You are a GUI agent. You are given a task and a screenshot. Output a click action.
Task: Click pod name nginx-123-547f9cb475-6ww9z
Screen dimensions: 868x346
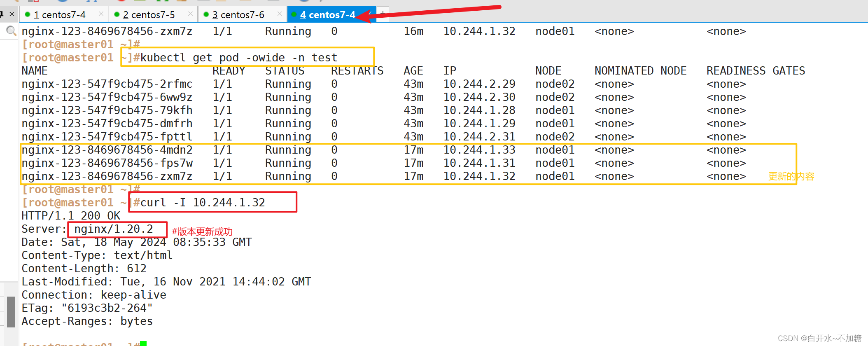(x=107, y=97)
